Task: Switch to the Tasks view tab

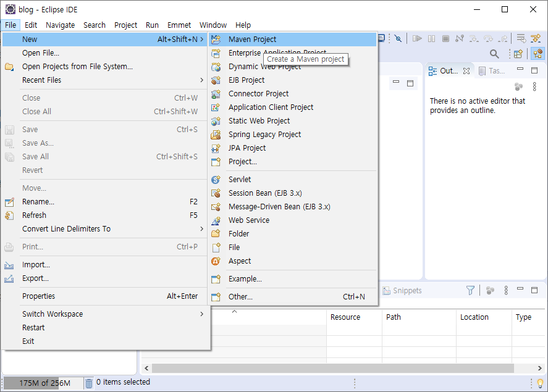Action: (x=492, y=71)
